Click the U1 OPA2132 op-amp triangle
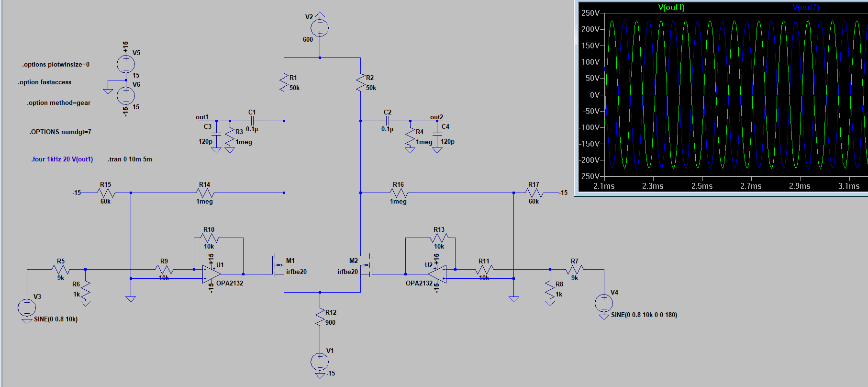This screenshot has width=868, height=387. 211,274
